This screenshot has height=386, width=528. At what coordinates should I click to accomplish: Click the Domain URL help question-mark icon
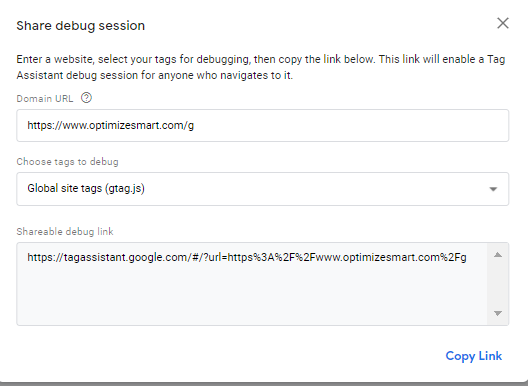point(86,98)
